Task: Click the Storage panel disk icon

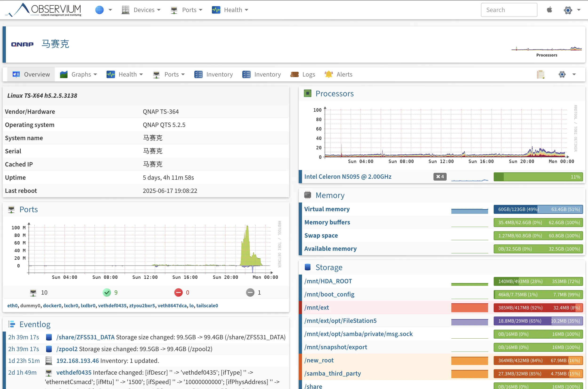Action: [307, 267]
